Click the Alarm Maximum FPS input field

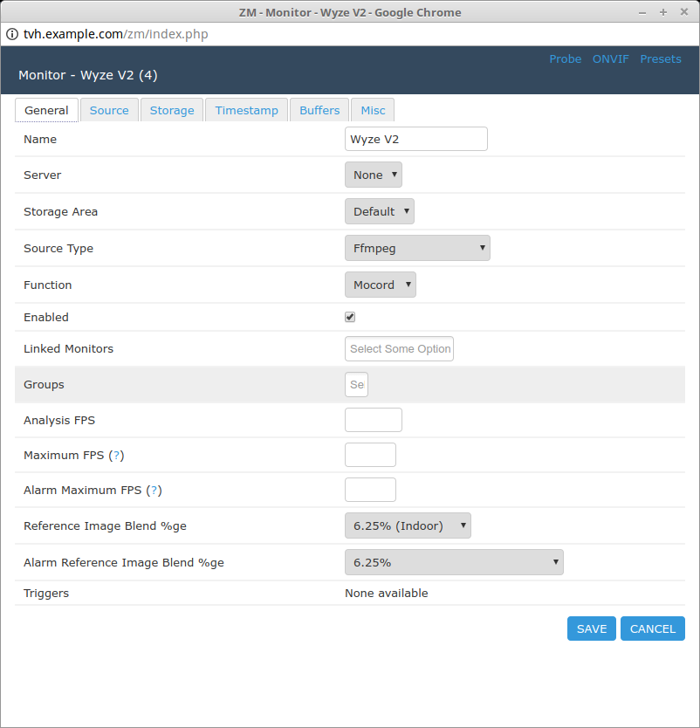click(370, 490)
